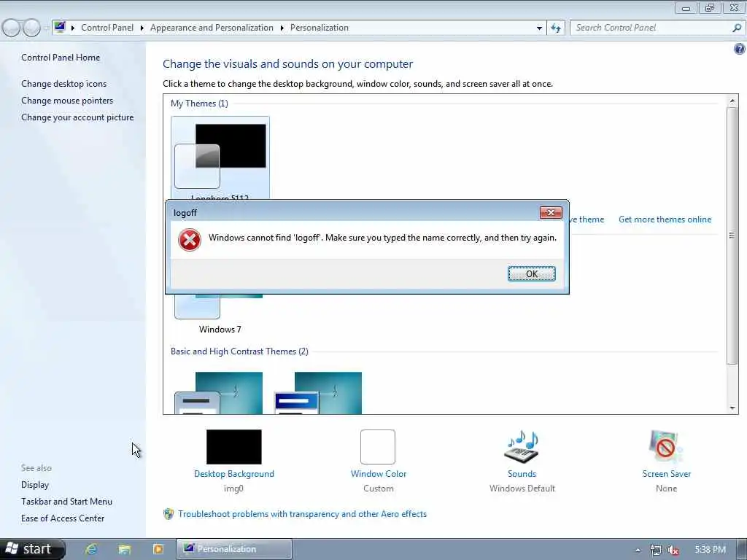747x560 pixels.
Task: Open Change mouse pointers
Action: (67, 101)
